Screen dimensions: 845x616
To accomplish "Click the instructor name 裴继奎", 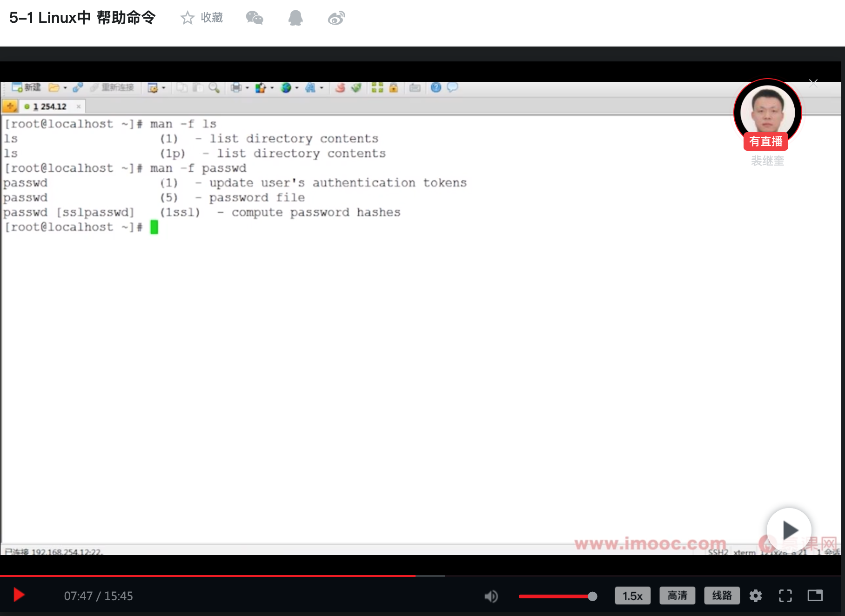I will [x=767, y=161].
